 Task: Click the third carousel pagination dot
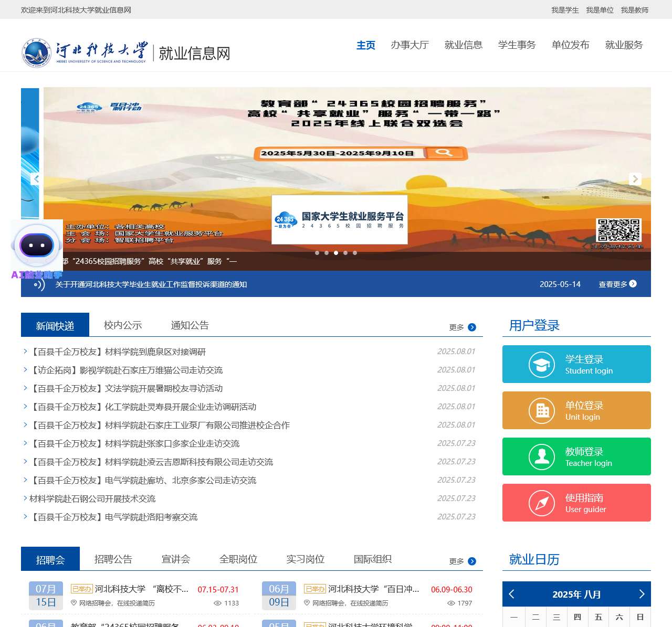(336, 253)
